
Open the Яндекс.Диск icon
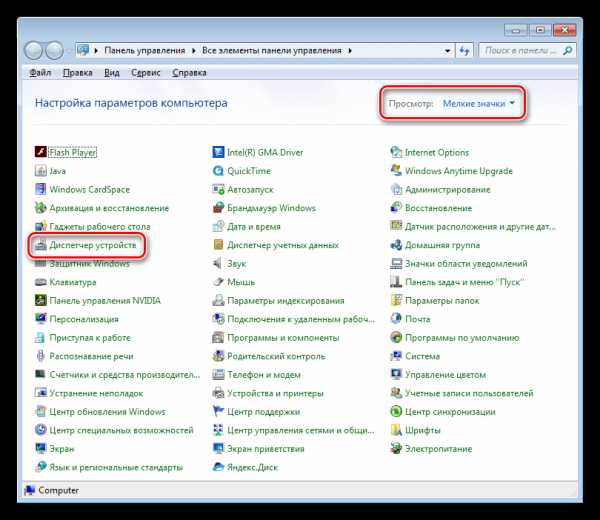click(218, 467)
